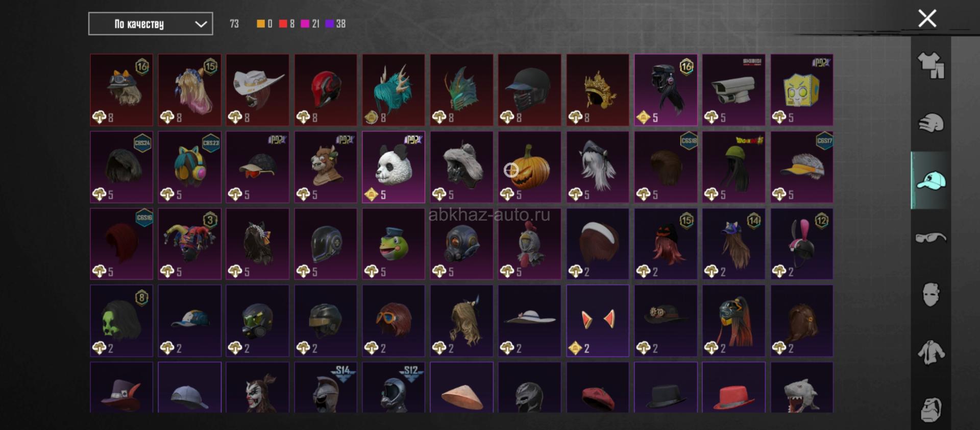The width and height of the screenshot is (980, 430).
Task: Click the purple quality counter showing 38
Action: coord(335,23)
